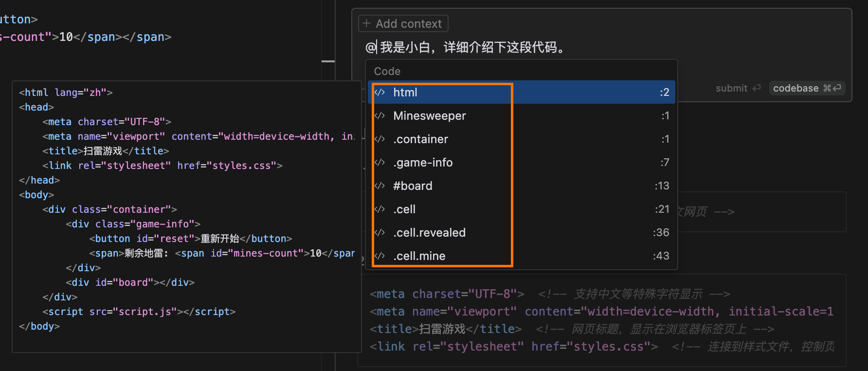
Task: Click the minimap slider marker in editor
Action: (x=328, y=61)
